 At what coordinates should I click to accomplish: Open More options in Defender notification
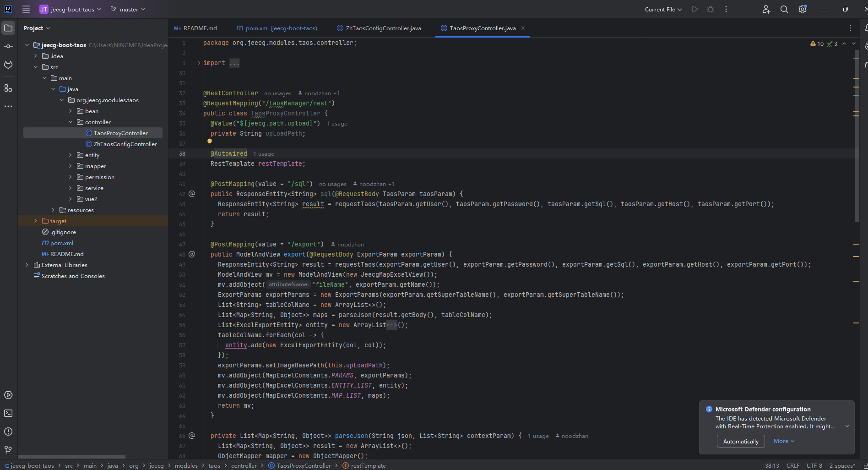pos(784,441)
